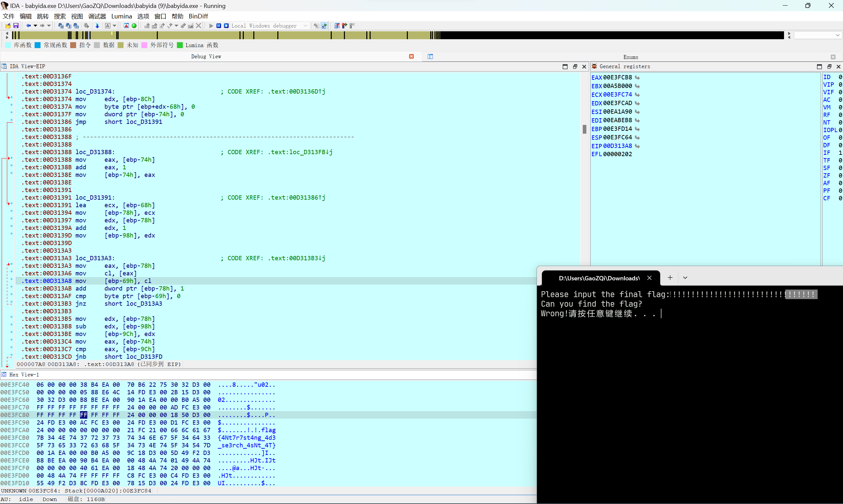This screenshot has height=504, width=843.
Task: Open the combo box right of navigation band
Action: (x=818, y=35)
